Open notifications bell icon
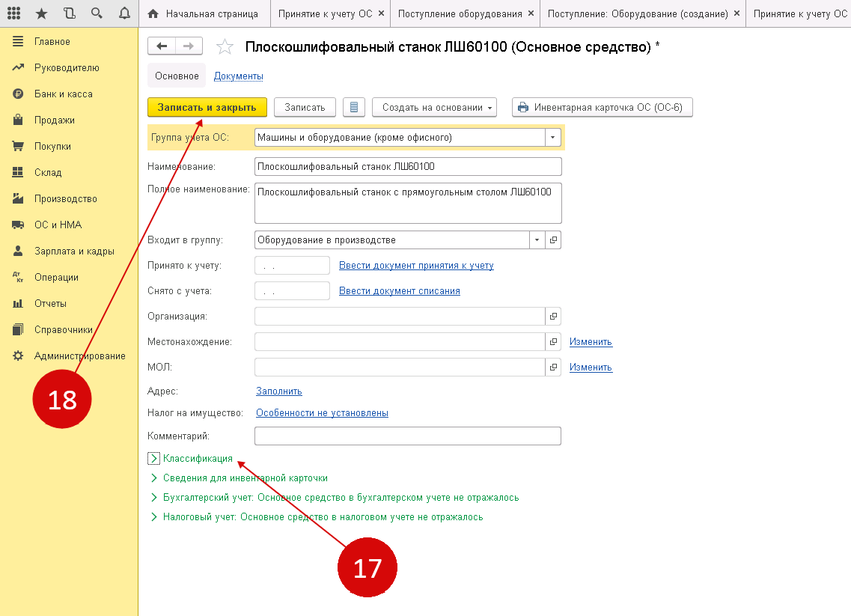Viewport: 851px width, 616px height. [124, 13]
